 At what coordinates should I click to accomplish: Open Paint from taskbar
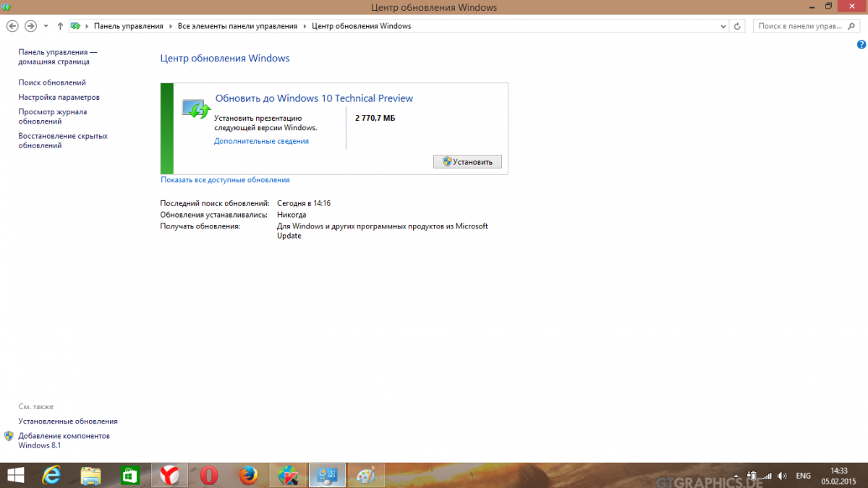tap(366, 475)
